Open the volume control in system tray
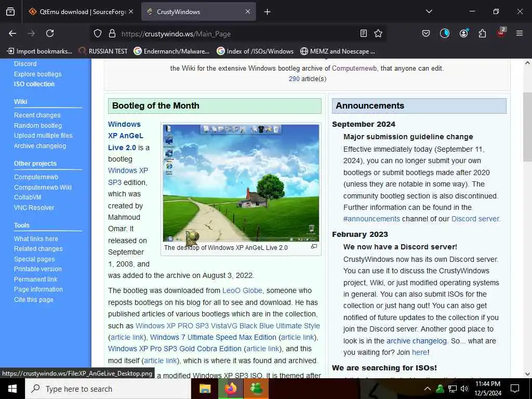 464,389
